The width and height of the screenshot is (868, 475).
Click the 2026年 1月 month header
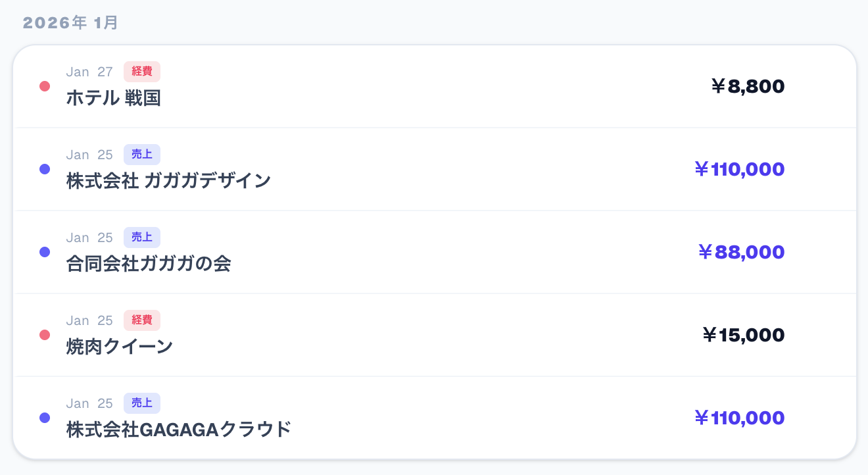click(x=70, y=23)
